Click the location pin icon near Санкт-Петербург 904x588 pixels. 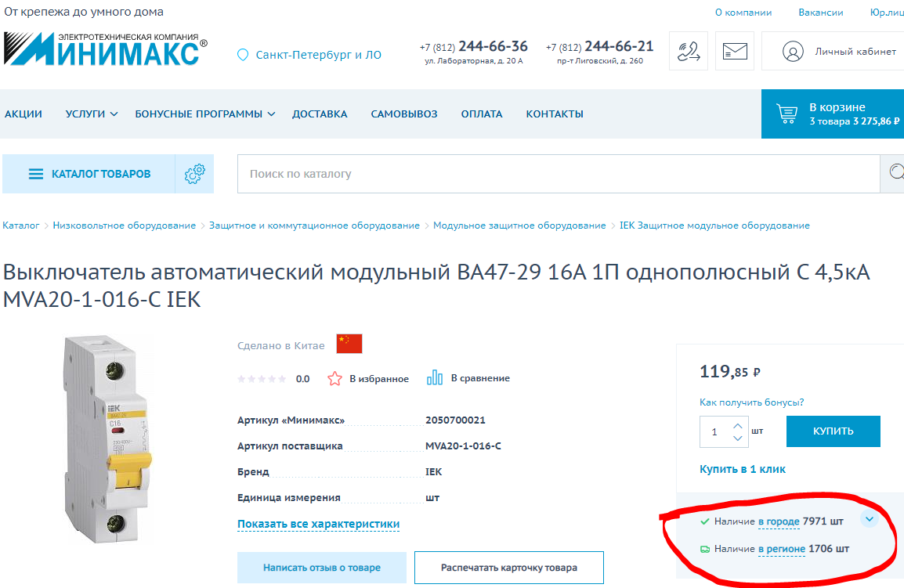coord(243,55)
